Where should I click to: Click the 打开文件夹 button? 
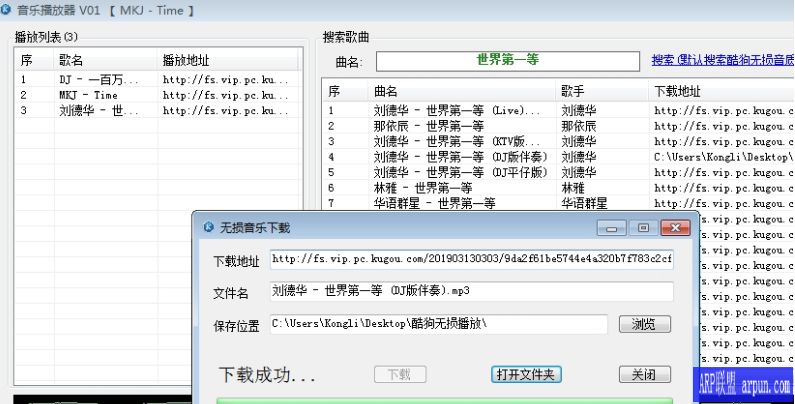point(526,375)
